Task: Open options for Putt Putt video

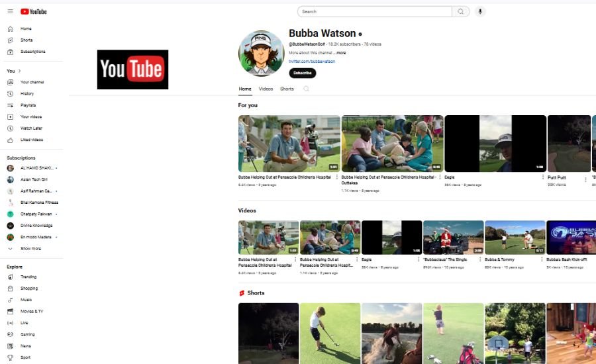Action: (x=585, y=179)
